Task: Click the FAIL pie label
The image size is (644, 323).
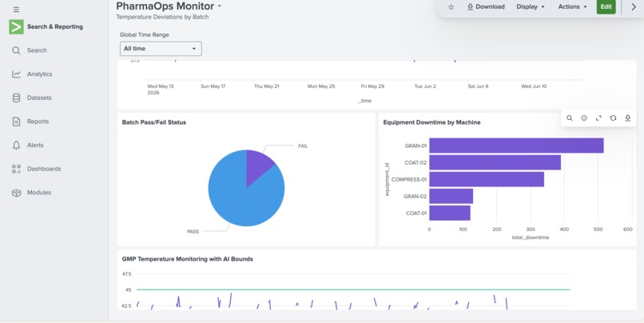Action: point(303,146)
